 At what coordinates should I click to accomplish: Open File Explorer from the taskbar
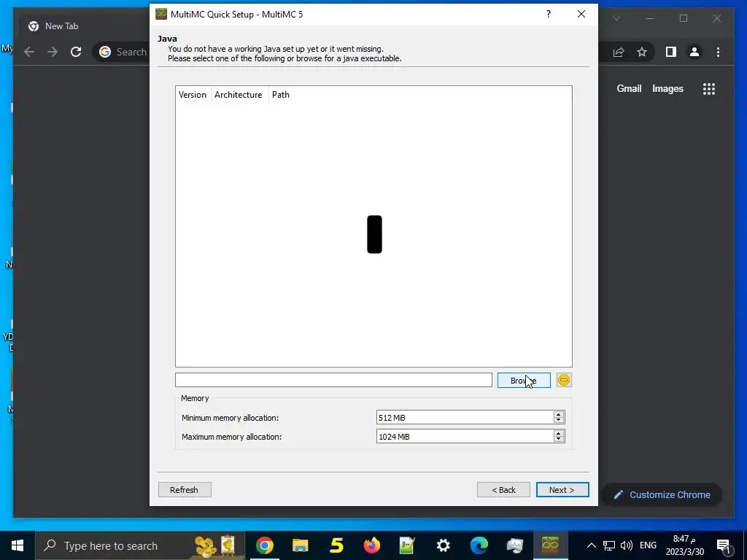point(300,545)
